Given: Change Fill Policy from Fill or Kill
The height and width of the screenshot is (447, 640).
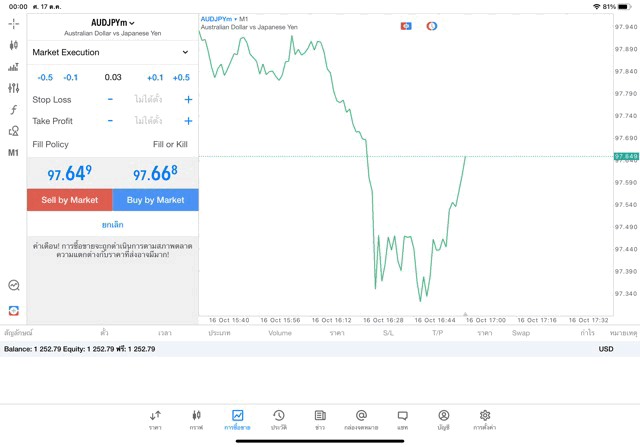Looking at the screenshot, I should [x=170, y=144].
